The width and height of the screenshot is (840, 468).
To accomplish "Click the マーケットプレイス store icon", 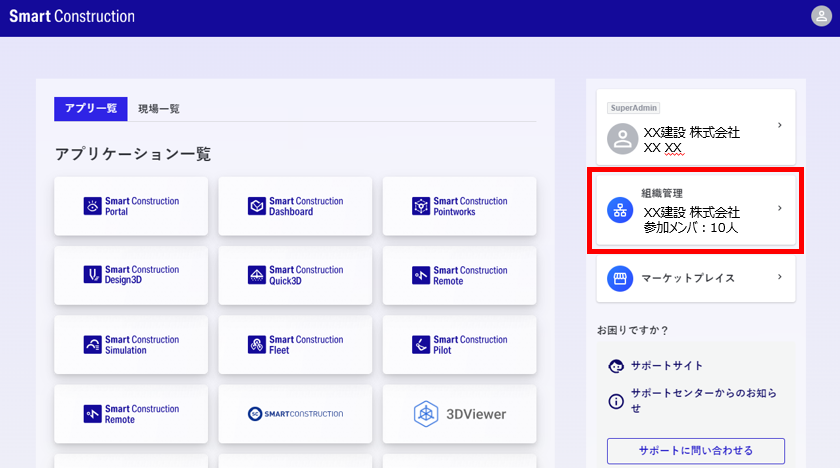I will coord(620,278).
